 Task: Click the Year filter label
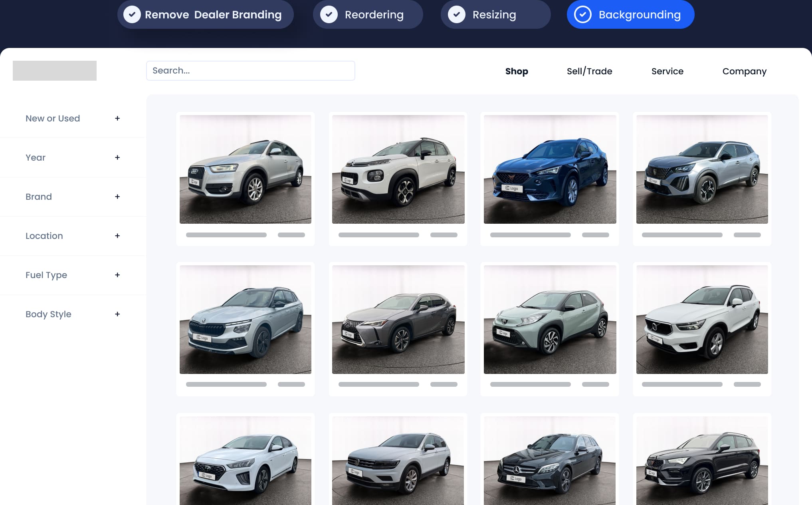pos(36,157)
